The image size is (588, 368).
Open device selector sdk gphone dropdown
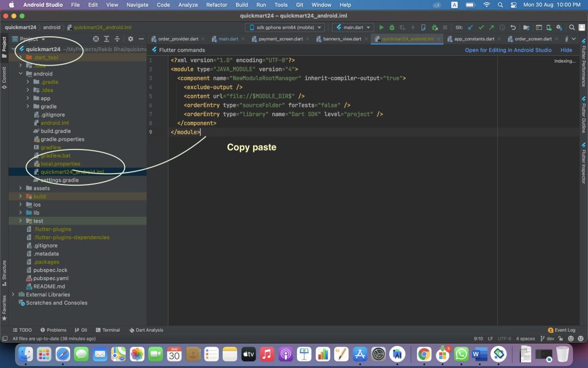(x=285, y=27)
